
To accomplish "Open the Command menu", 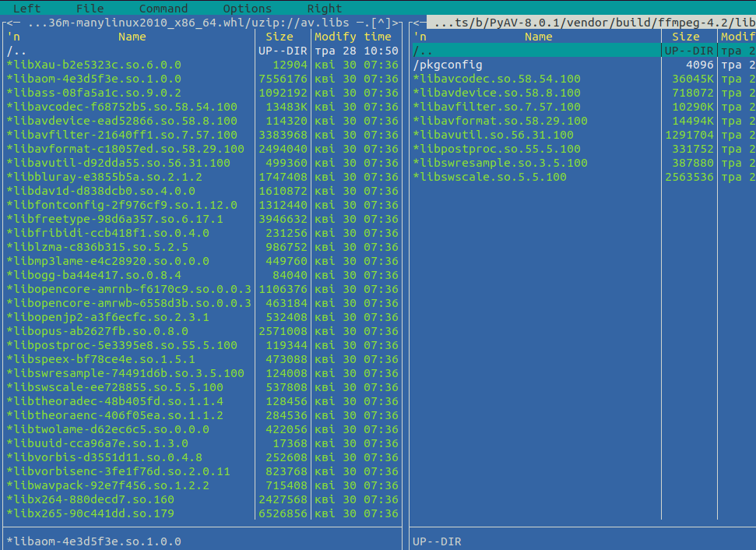I will pyautogui.click(x=164, y=9).
